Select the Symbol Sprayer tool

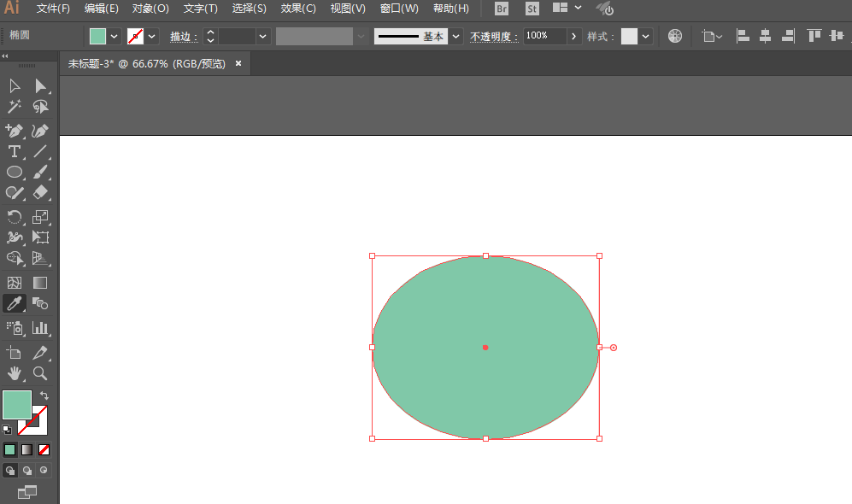point(15,328)
